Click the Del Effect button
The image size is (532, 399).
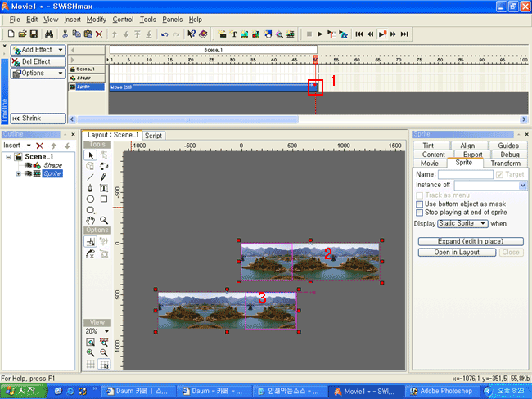tap(38, 61)
